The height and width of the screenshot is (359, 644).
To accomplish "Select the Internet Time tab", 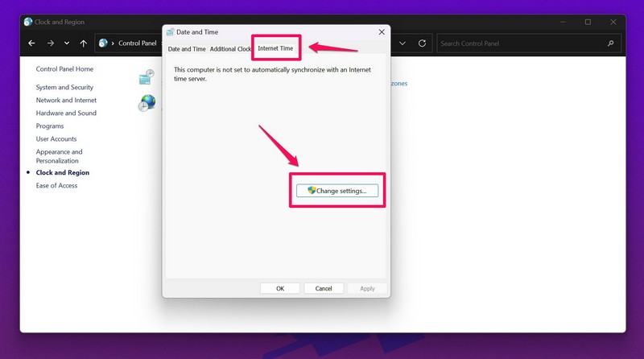I will (275, 48).
